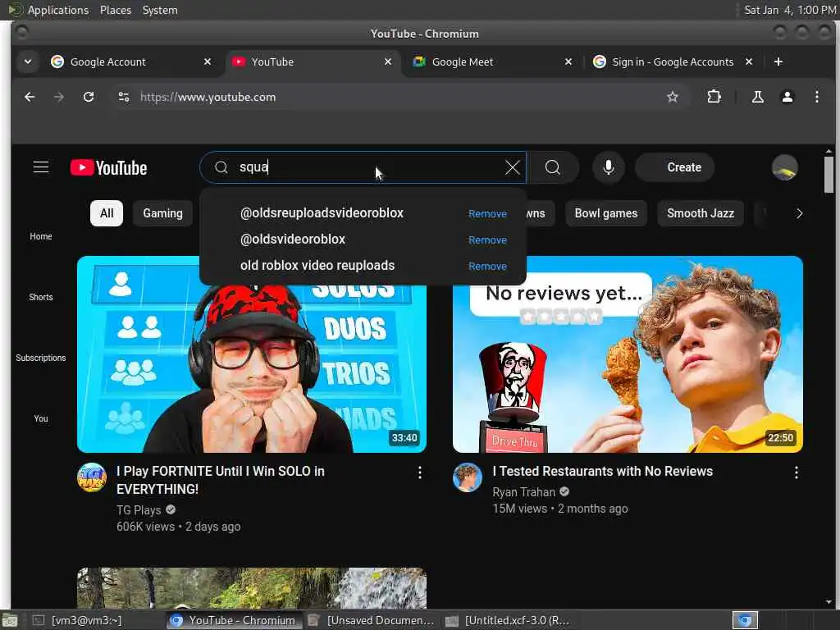Switch to Unsaved Document taskbar window
840x630 pixels.
click(372, 620)
